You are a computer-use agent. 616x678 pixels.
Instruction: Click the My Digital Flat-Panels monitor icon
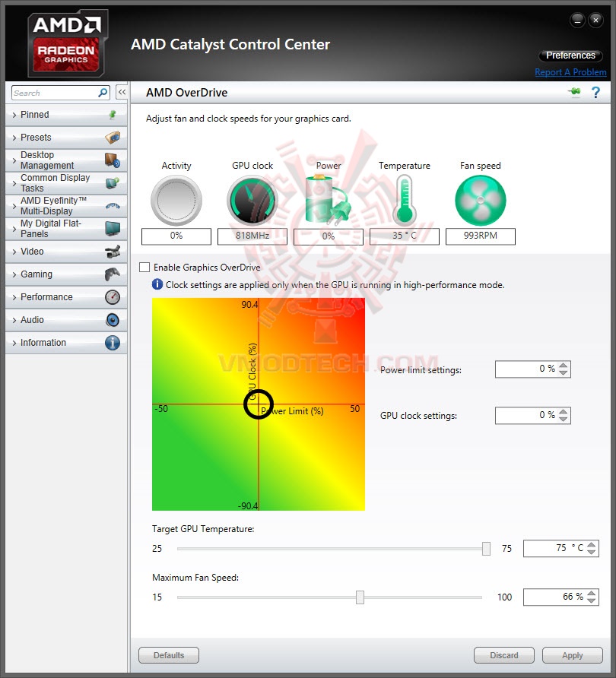click(113, 228)
